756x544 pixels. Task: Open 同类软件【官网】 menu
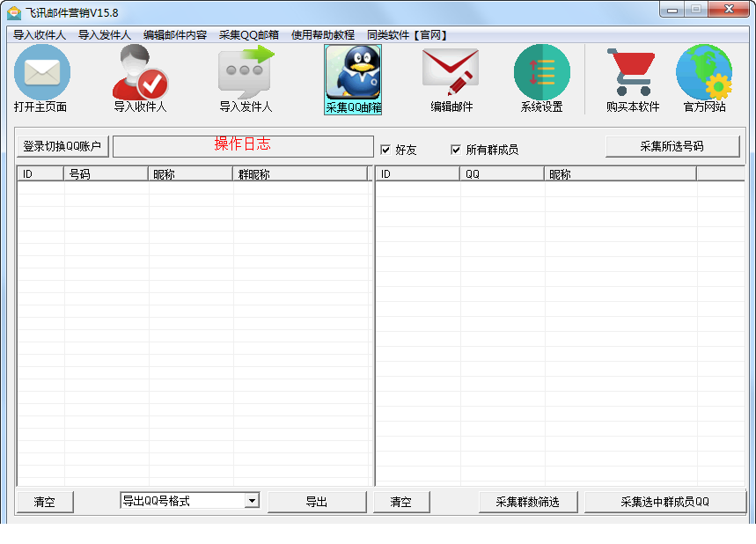tap(407, 35)
